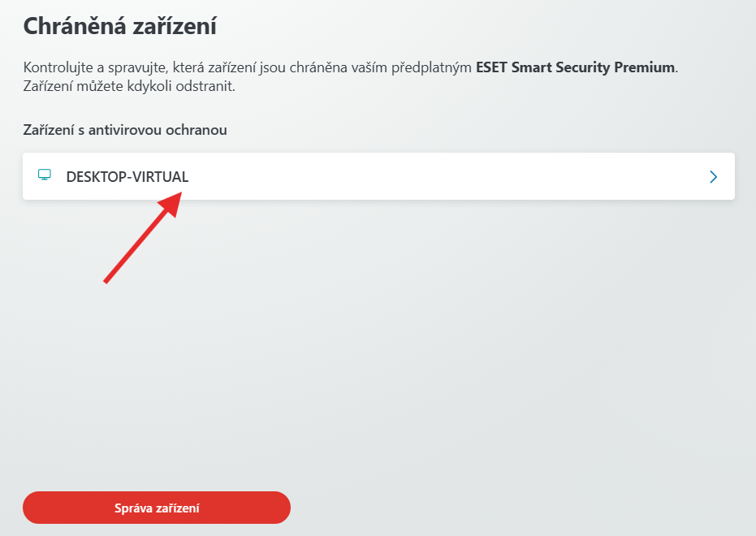Click the Chráněná zařízení page heading
Screen dimensions: 756x536
click(x=119, y=25)
